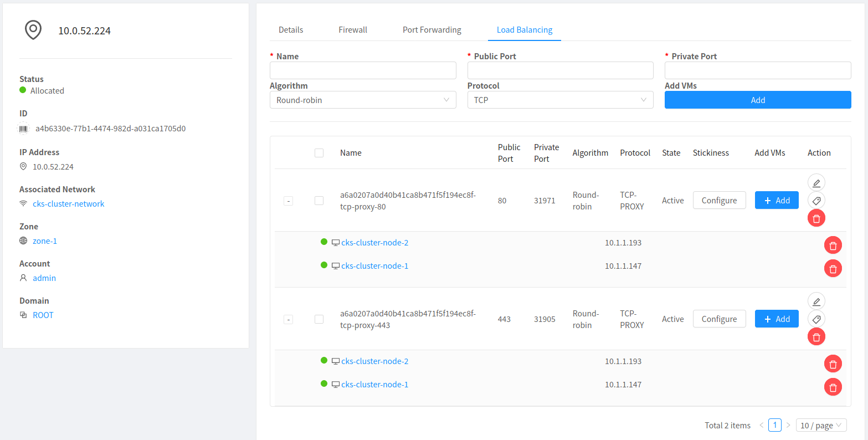
Task: Delete the tcp-proxy-443 load balancer rule
Action: click(x=816, y=336)
